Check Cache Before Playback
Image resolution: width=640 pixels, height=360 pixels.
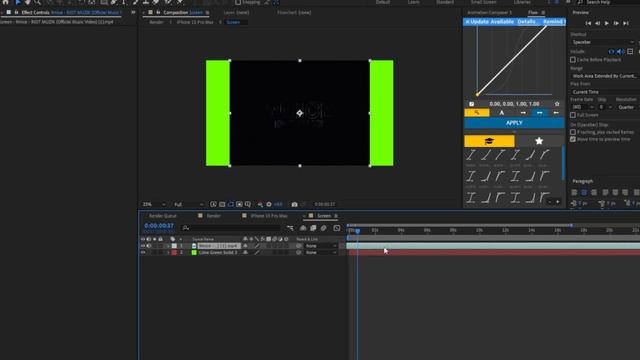[573, 60]
